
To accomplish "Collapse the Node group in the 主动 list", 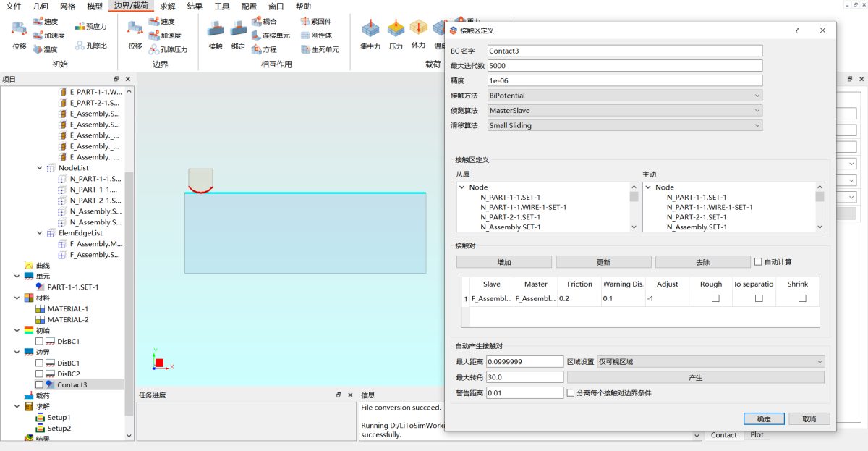I will (648, 187).
